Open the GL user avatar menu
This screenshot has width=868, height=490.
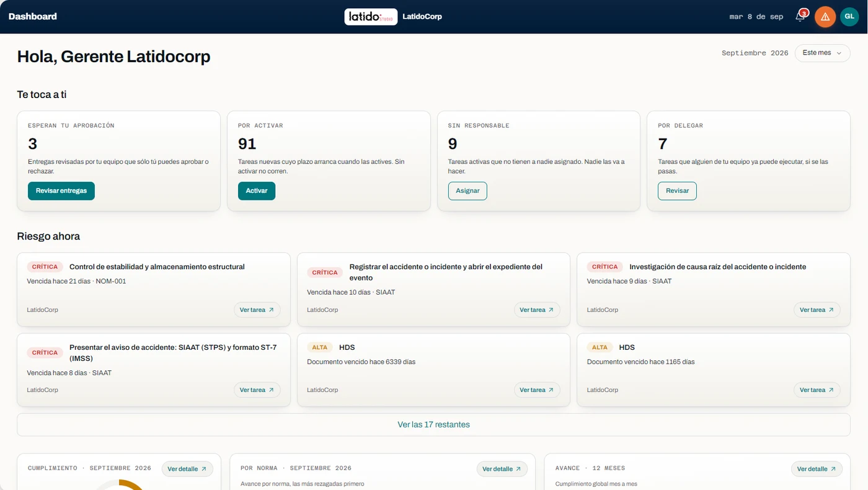pos(849,17)
